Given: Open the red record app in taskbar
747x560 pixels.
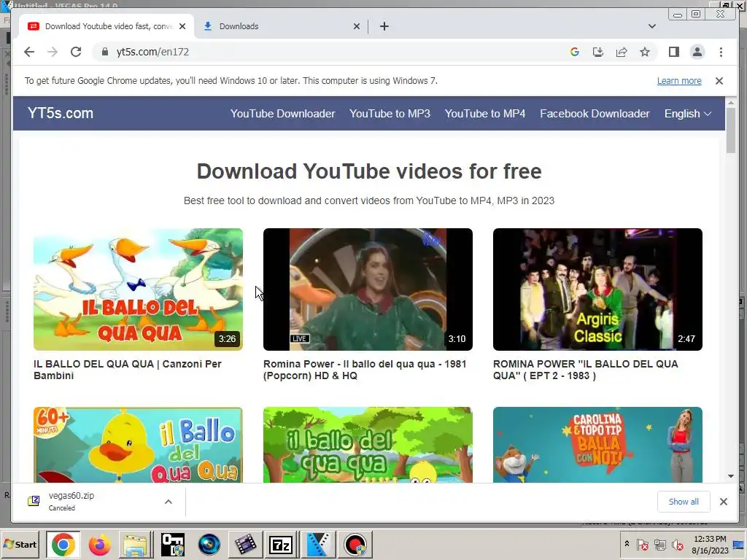Looking at the screenshot, I should coord(355,545).
